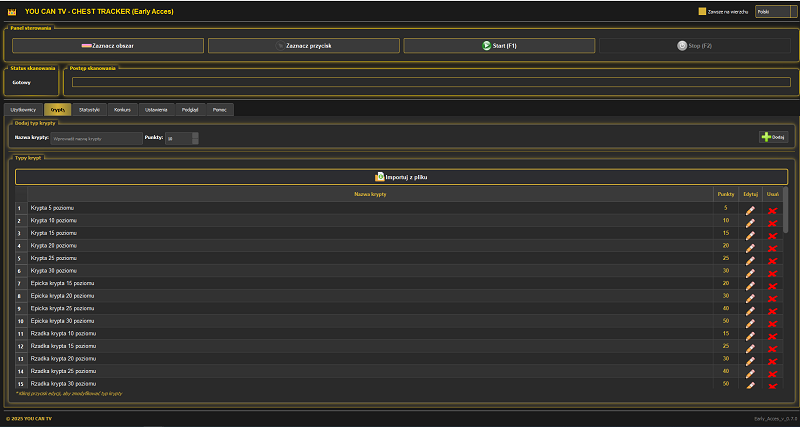Edit Rzadka krypta 10 poziomu pencil icon
Screen dimensions: 800x427
(x=749, y=336)
